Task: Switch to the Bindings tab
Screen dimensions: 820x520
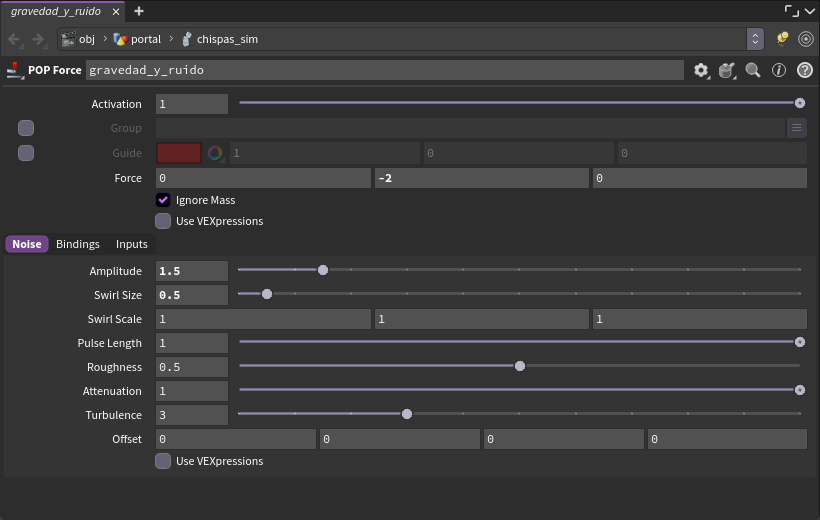Action: coord(78,244)
